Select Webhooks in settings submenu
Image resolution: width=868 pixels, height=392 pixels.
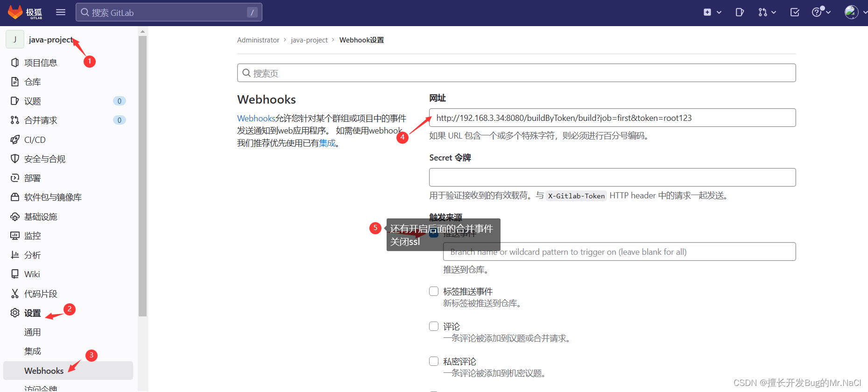(x=68, y=371)
